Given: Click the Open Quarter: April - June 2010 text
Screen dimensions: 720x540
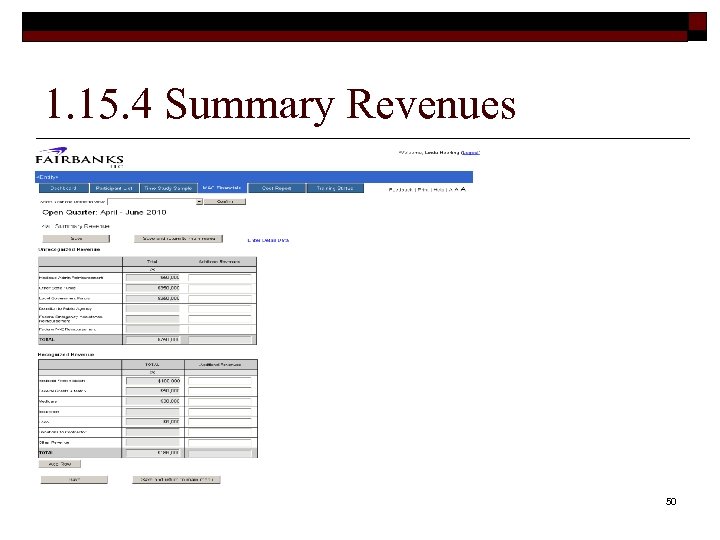Looking at the screenshot, I should (x=104, y=213).
